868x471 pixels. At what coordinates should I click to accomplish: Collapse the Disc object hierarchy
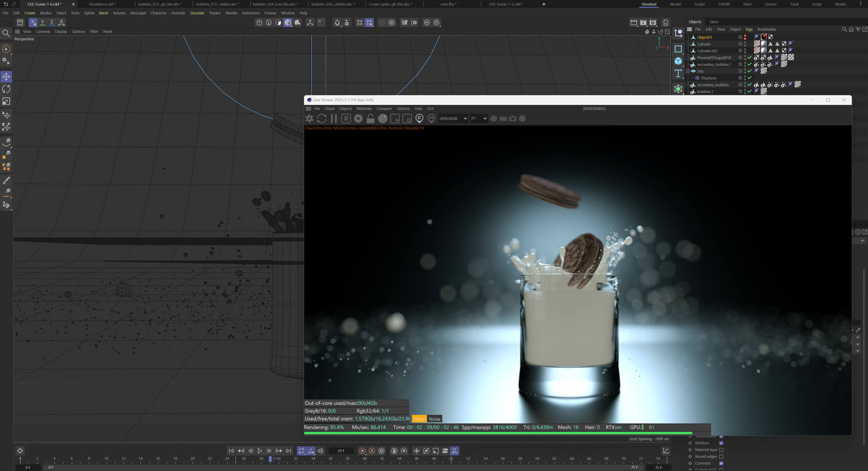click(x=688, y=71)
